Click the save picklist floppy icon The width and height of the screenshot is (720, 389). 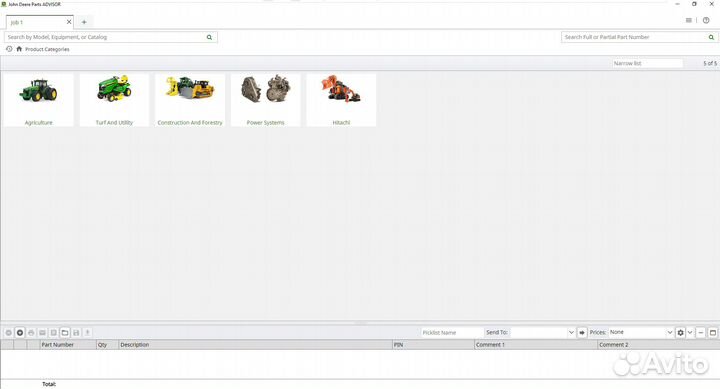click(76, 333)
